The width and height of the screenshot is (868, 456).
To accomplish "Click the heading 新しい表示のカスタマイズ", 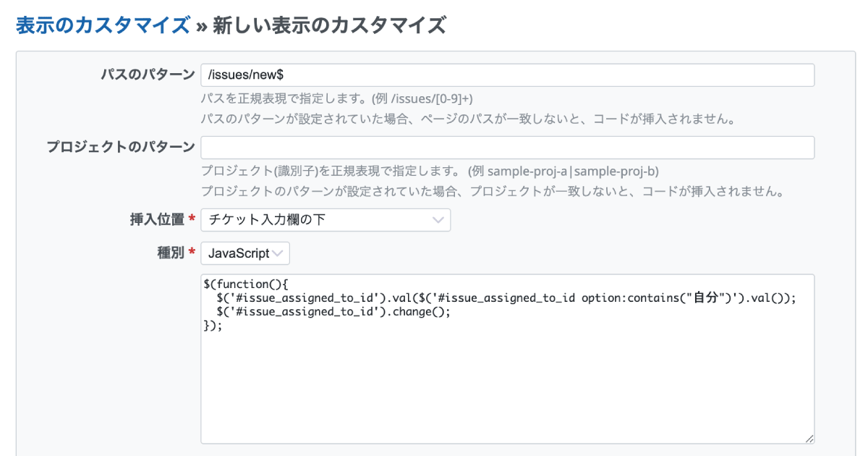I will click(x=329, y=25).
